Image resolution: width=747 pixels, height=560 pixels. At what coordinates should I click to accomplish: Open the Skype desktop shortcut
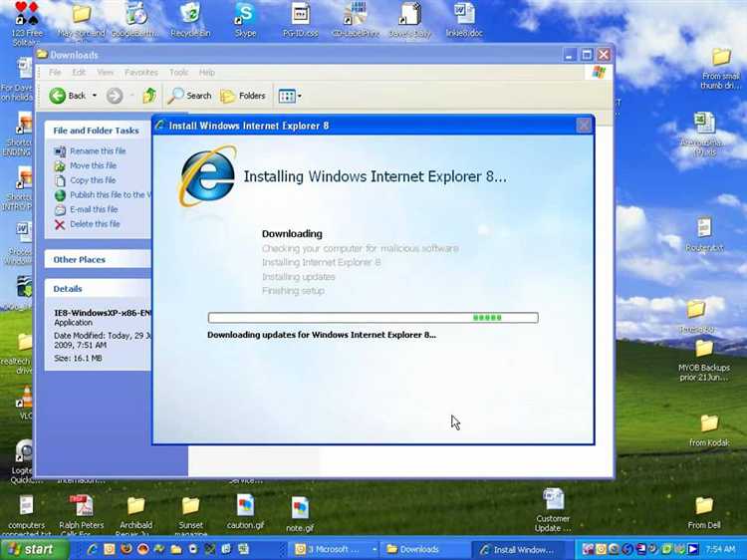tap(245, 20)
